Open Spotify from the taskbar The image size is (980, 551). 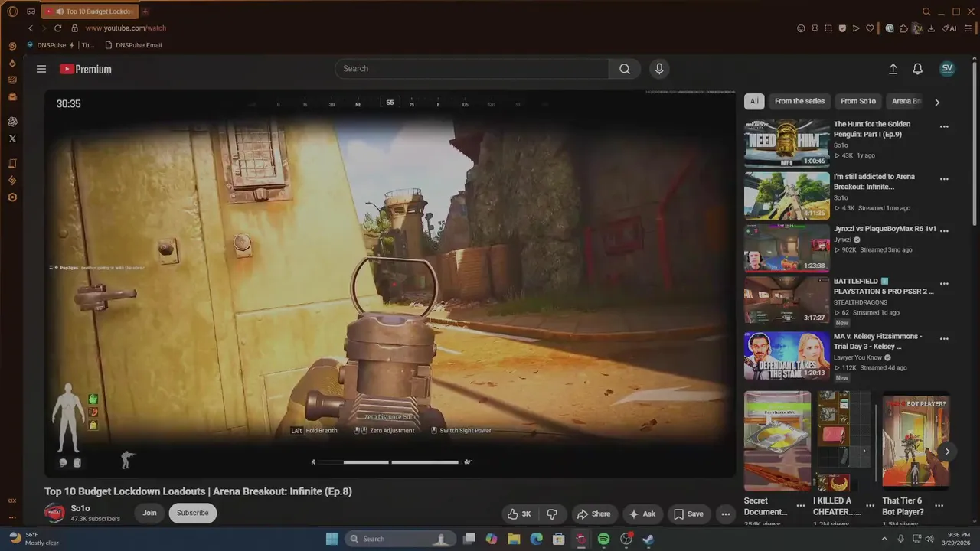pos(603,539)
